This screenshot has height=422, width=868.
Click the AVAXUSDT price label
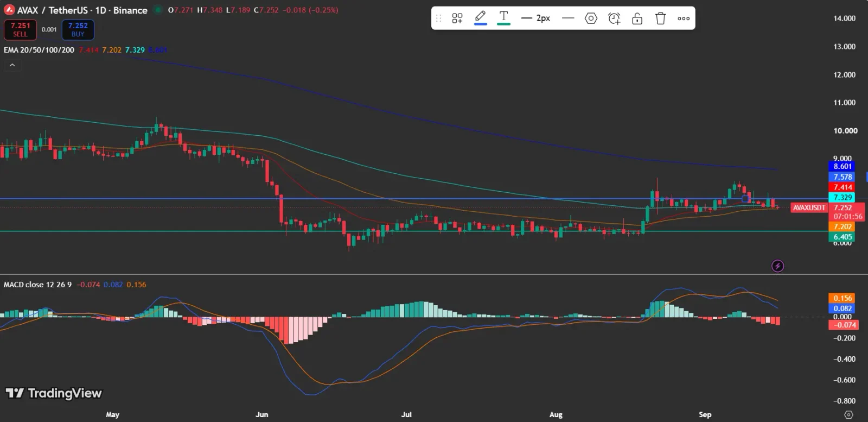(809, 207)
